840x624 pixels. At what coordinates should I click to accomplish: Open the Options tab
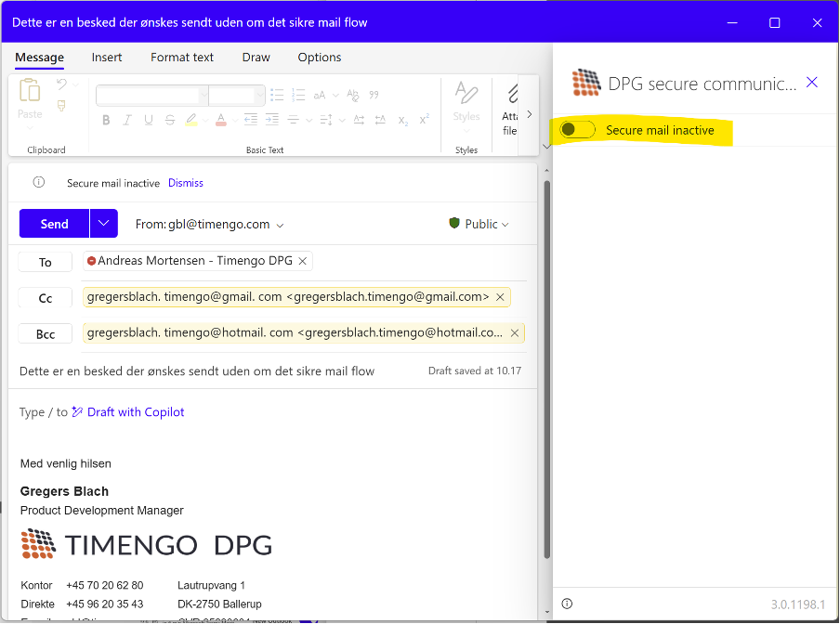[x=320, y=58]
